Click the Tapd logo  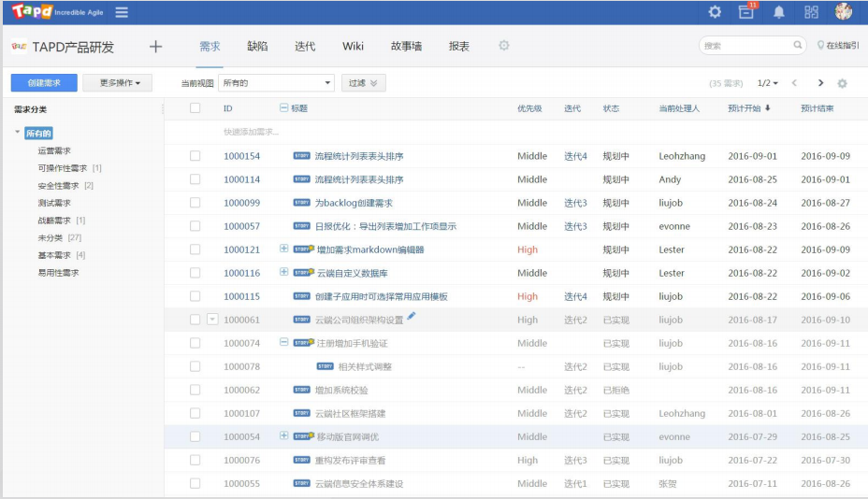coord(32,11)
